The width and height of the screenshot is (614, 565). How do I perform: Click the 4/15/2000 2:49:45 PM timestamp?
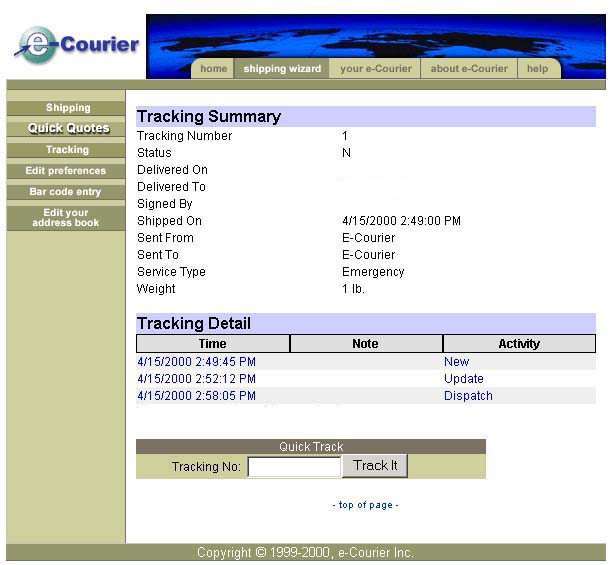196,362
